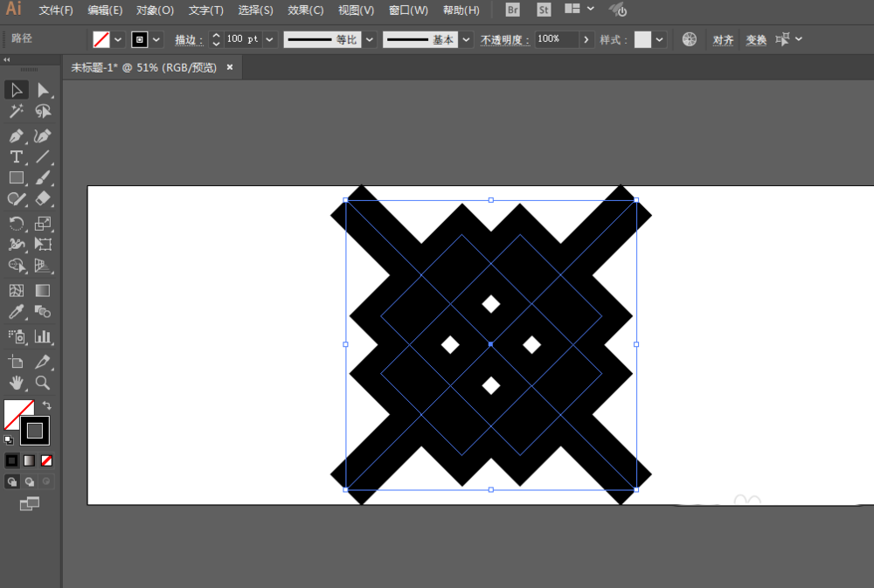Image resolution: width=874 pixels, height=588 pixels.
Task: Select the Column Graph tool
Action: point(43,336)
